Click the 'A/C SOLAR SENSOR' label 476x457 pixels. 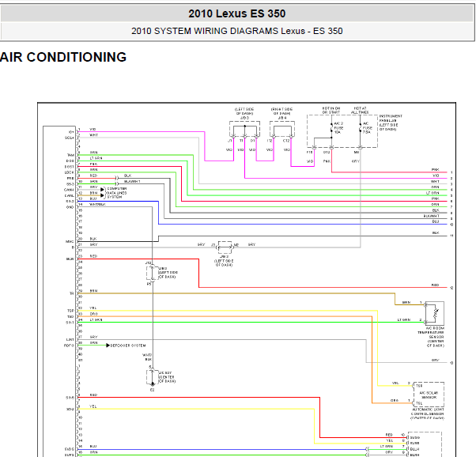coord(429,395)
